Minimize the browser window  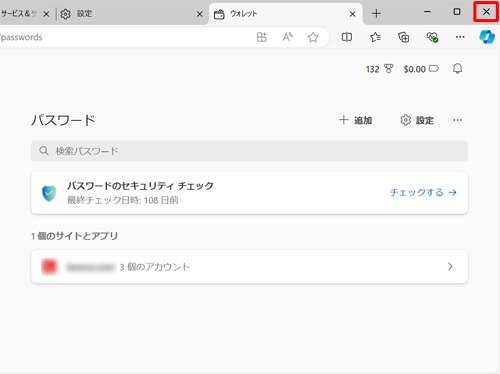427,12
